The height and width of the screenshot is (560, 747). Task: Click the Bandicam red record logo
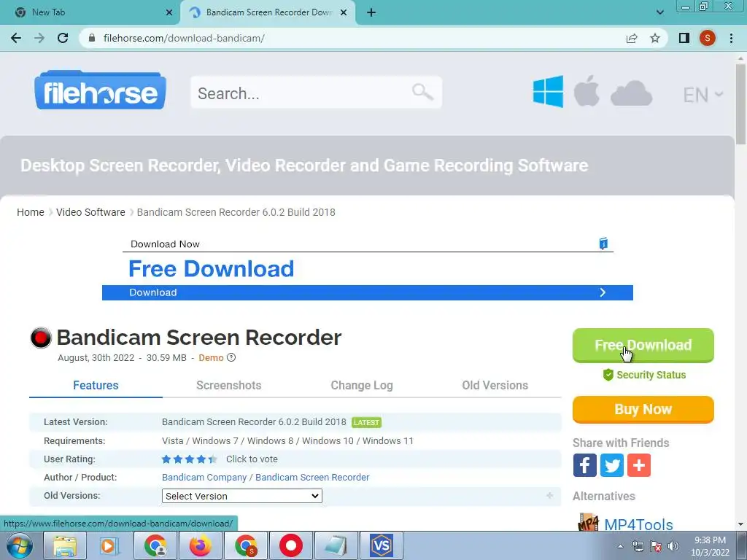[41, 338]
